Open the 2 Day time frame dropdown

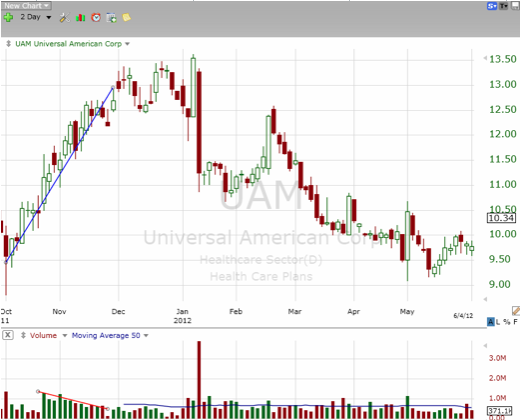coord(36,17)
